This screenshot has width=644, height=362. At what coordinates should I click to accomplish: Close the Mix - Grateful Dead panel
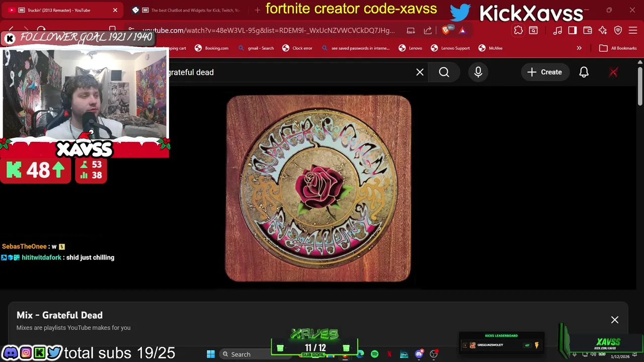tap(615, 320)
